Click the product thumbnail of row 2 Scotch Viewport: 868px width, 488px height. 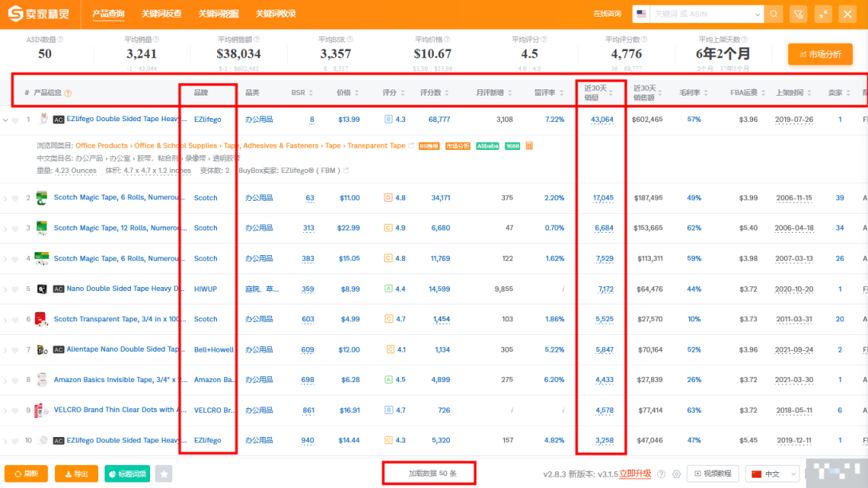click(41, 198)
